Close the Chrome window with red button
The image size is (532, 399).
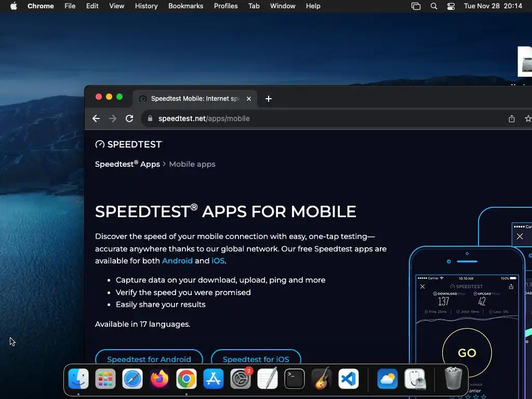pyautogui.click(x=99, y=97)
